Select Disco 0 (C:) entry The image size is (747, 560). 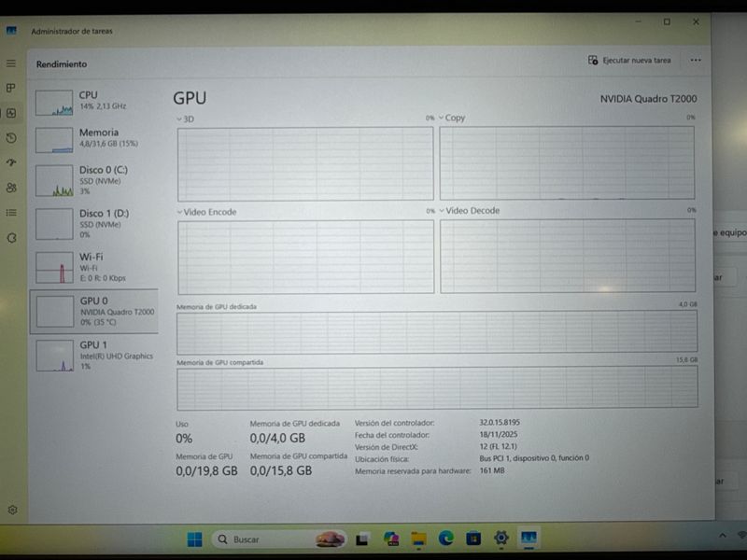pos(95,180)
